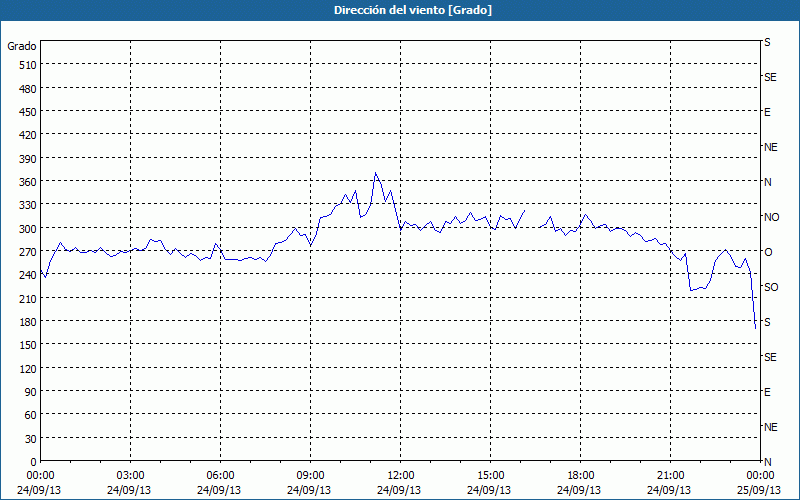The width and height of the screenshot is (800, 500).
Task: Select the 25/09/13 date label
Action: click(760, 490)
